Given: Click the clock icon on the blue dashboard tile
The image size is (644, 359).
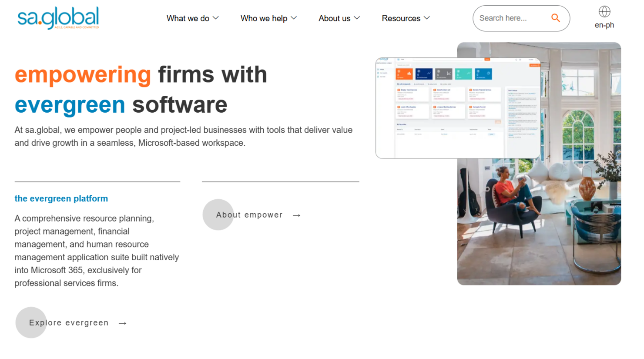Looking at the screenshot, I should point(488,73).
